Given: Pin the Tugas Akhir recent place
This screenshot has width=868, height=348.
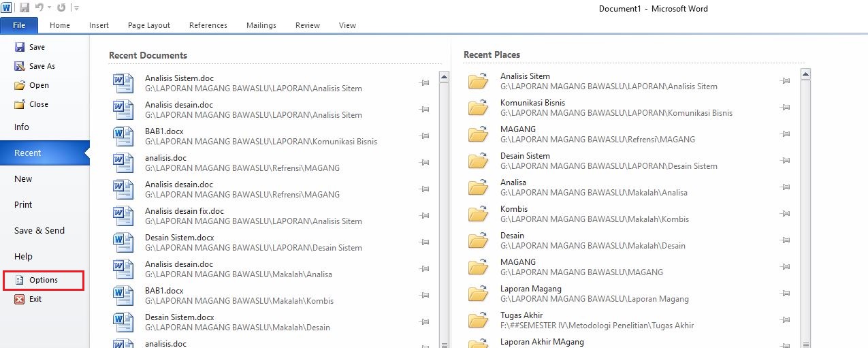Looking at the screenshot, I should pos(785,320).
